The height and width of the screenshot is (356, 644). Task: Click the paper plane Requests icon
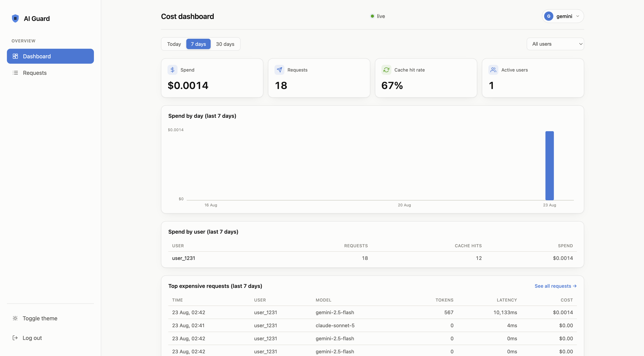coord(279,70)
